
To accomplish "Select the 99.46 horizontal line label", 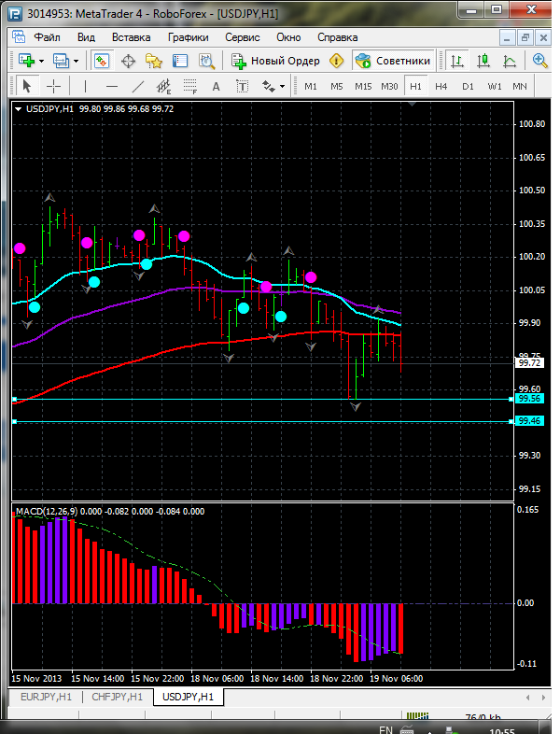I will point(529,421).
